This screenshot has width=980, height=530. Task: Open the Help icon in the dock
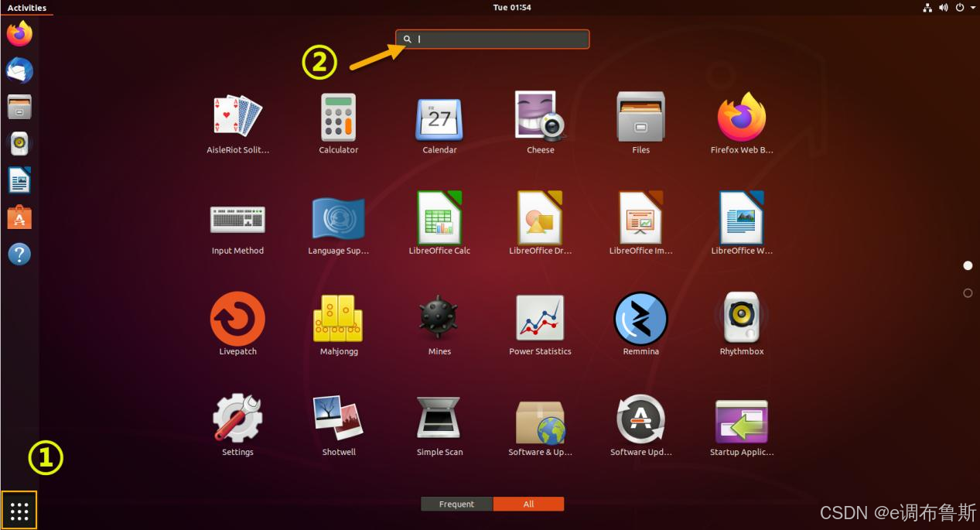tap(19, 254)
